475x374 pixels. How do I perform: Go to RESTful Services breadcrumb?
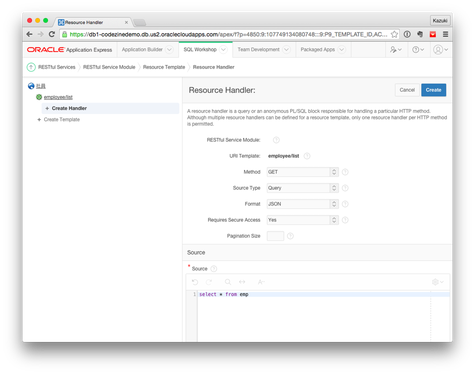(57, 67)
